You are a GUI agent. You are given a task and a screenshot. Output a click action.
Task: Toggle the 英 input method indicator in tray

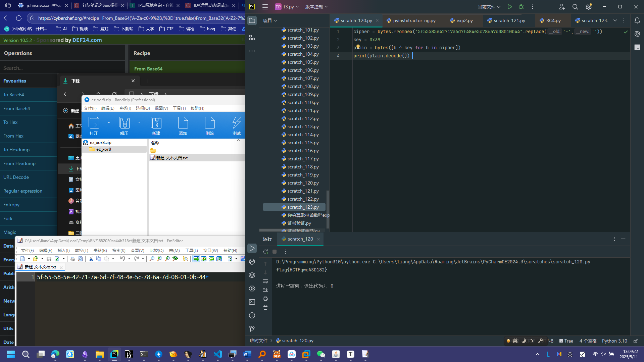570,354
